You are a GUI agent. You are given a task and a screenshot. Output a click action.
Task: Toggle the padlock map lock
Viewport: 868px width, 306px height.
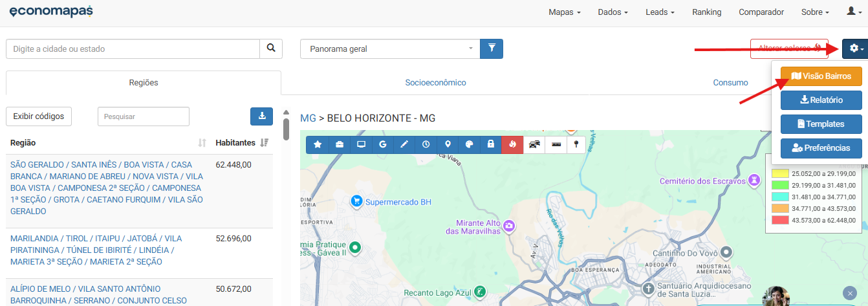491,144
